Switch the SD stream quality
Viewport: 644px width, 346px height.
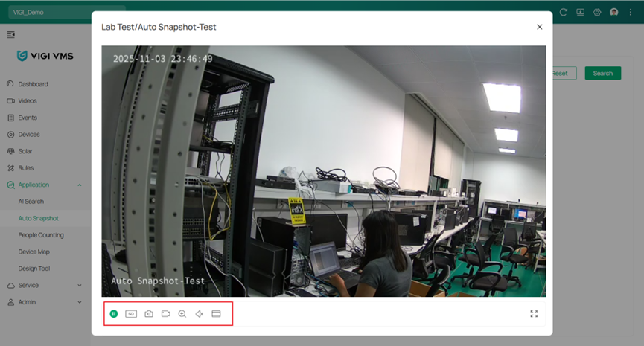131,314
